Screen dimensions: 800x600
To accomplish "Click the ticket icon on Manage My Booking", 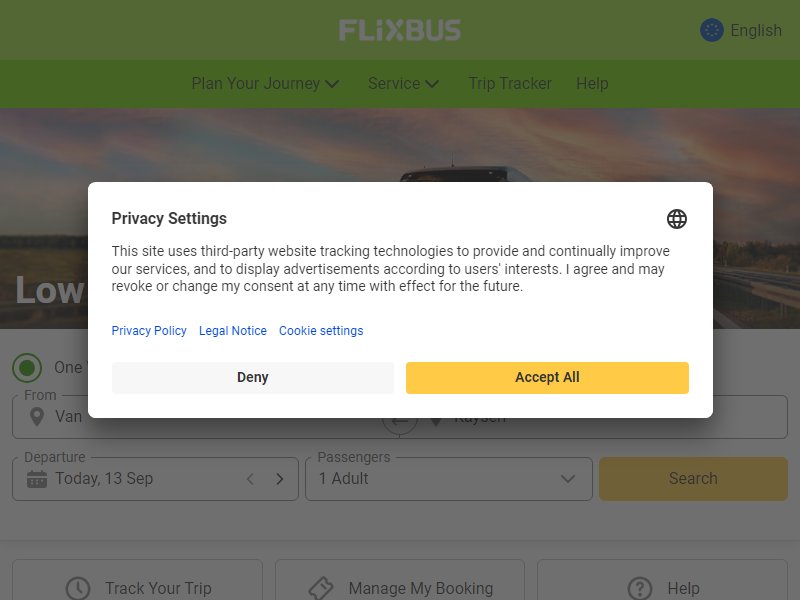I will click(x=321, y=589).
